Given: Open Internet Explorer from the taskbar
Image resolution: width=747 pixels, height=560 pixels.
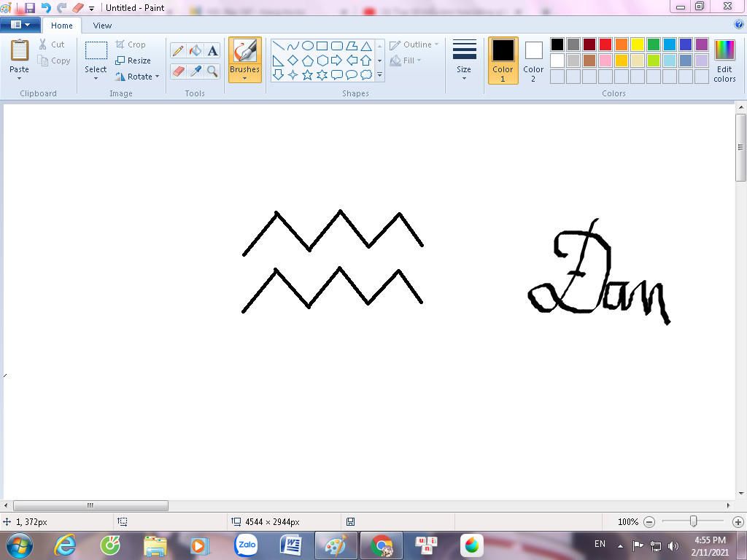Looking at the screenshot, I should [65, 545].
